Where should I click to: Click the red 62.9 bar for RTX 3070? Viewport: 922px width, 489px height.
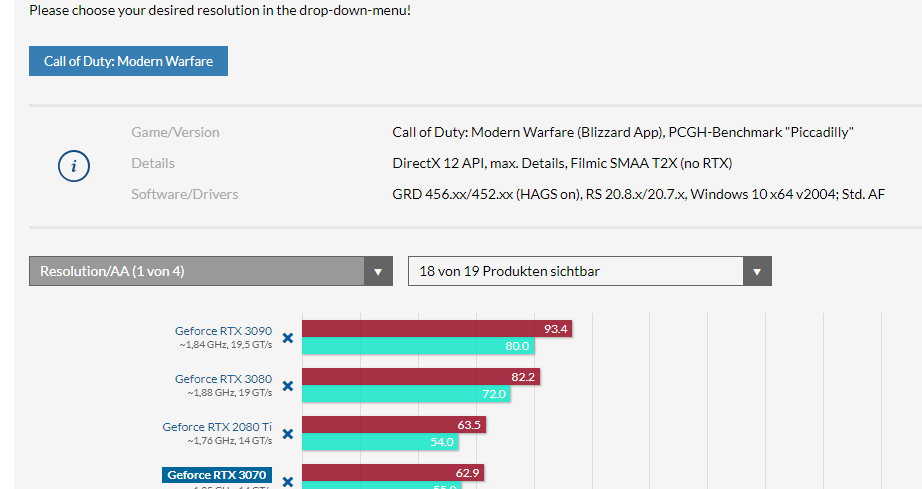click(x=393, y=473)
